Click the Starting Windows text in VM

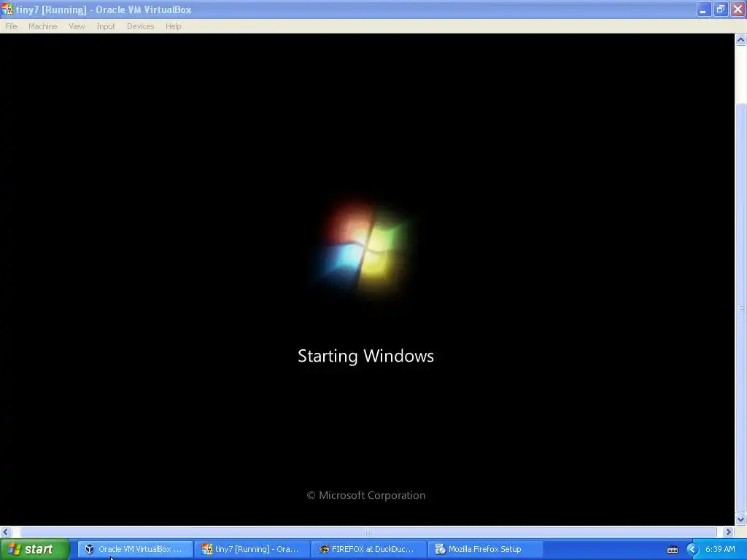tap(366, 356)
